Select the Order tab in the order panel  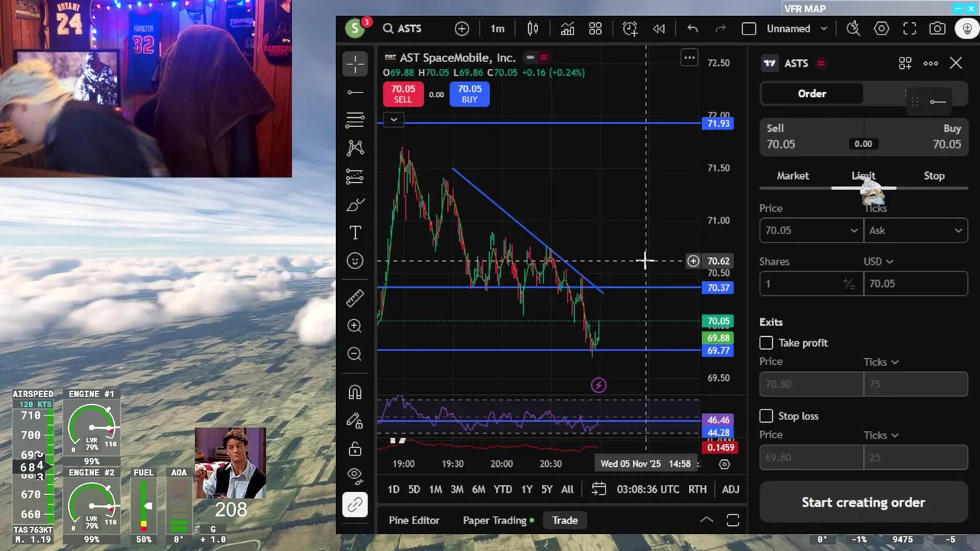pos(812,93)
